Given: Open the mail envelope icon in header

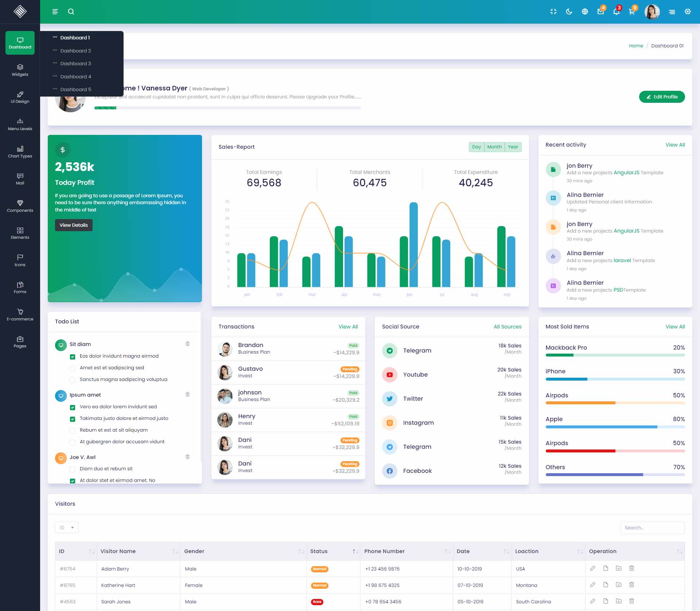Looking at the screenshot, I should tap(600, 12).
